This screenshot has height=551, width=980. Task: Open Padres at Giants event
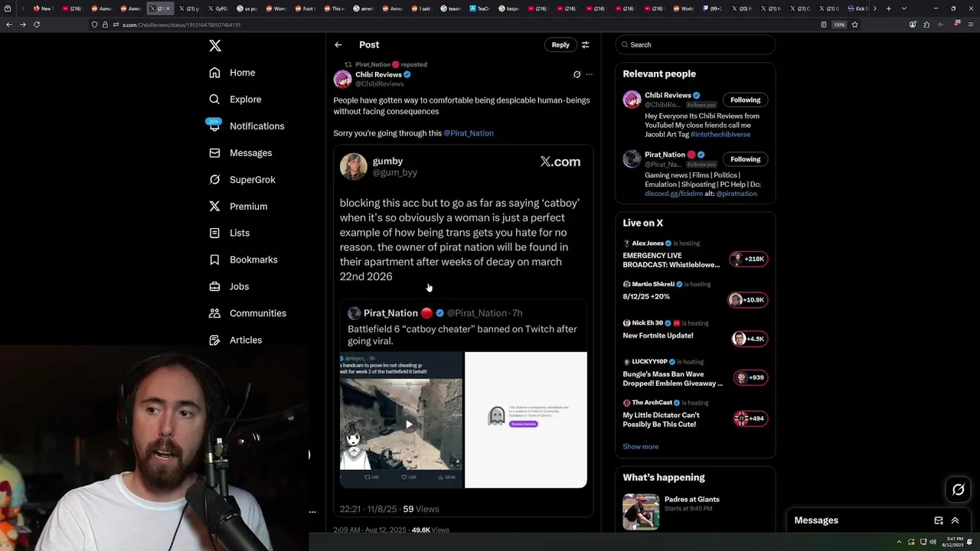pos(695,512)
